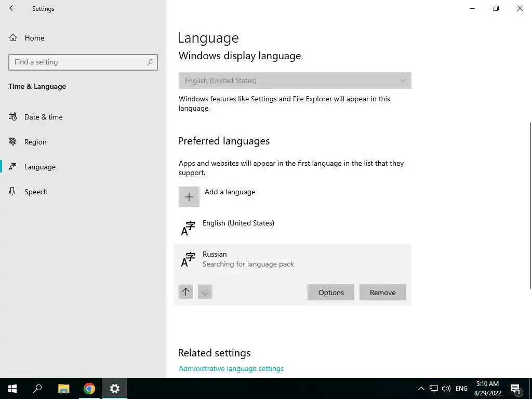Open the volume speaker tray icon

[446, 389]
